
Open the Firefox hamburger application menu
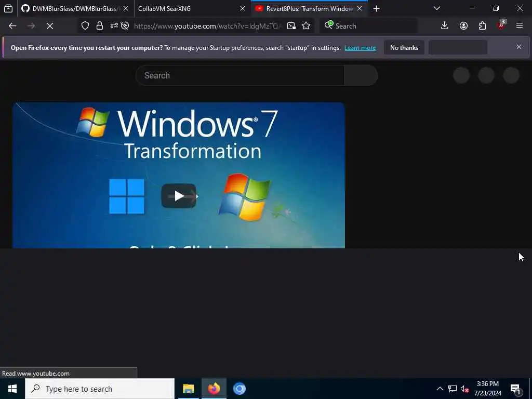coord(520,26)
